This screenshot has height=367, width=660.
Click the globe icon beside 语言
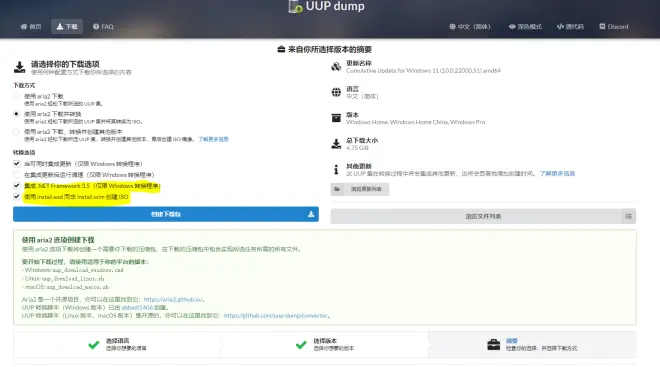(x=336, y=92)
